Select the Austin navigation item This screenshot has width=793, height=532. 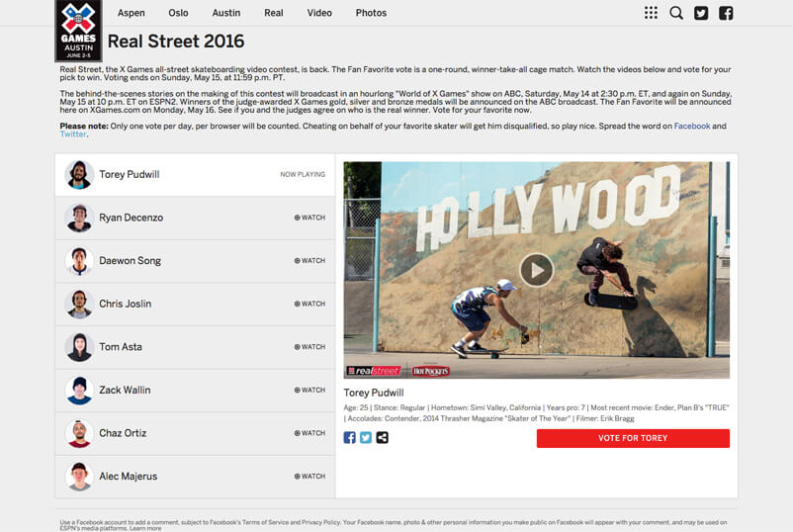pos(225,13)
